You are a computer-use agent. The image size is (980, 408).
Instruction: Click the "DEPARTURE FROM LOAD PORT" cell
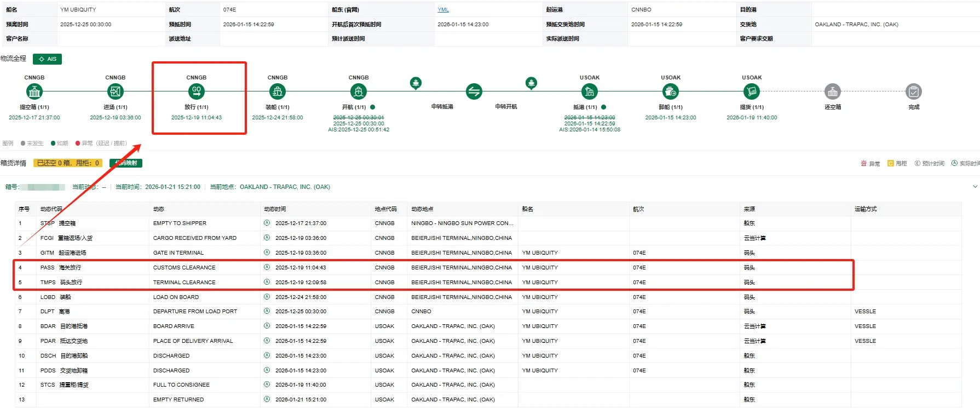(x=195, y=311)
